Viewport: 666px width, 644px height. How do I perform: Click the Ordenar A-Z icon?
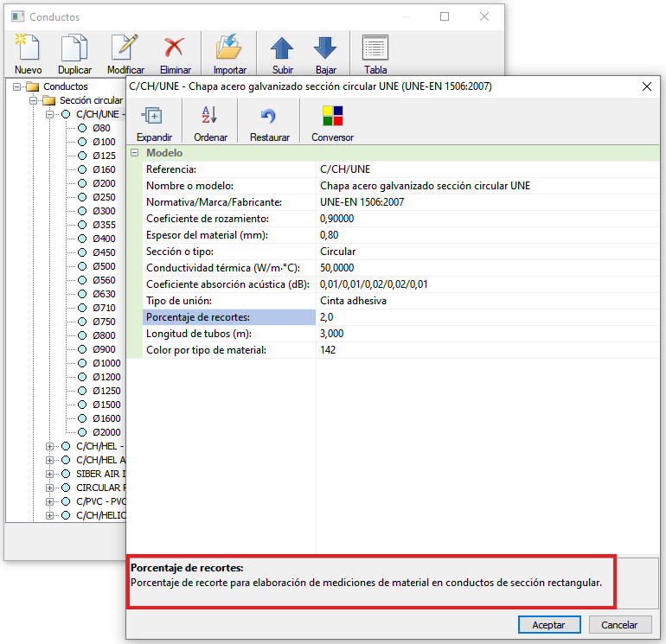coord(210,115)
